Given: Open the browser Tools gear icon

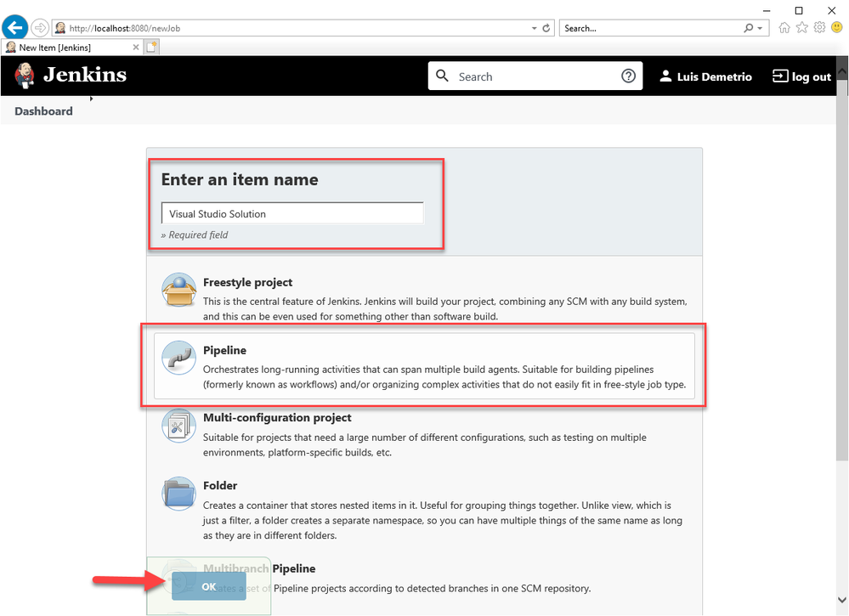Looking at the screenshot, I should click(x=820, y=27).
